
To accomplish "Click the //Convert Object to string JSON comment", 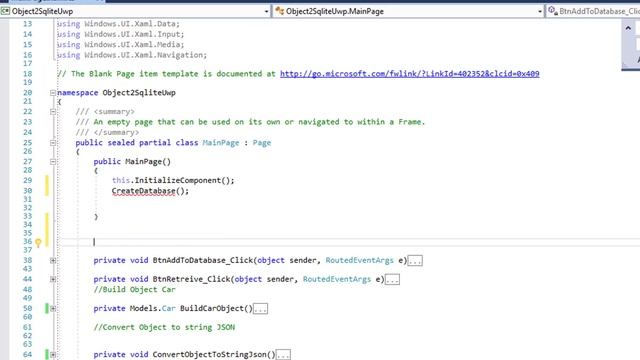I will coord(164,327).
